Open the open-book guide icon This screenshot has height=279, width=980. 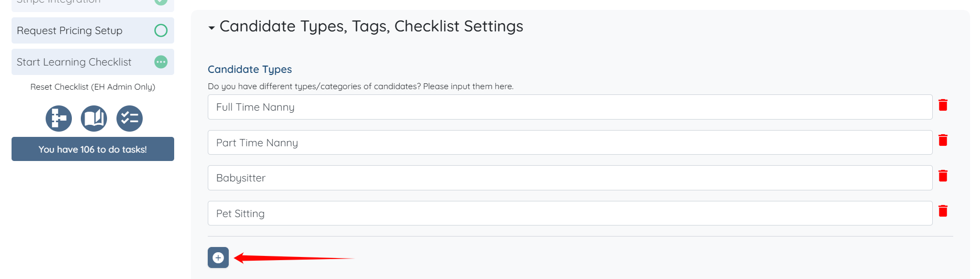[x=94, y=119]
